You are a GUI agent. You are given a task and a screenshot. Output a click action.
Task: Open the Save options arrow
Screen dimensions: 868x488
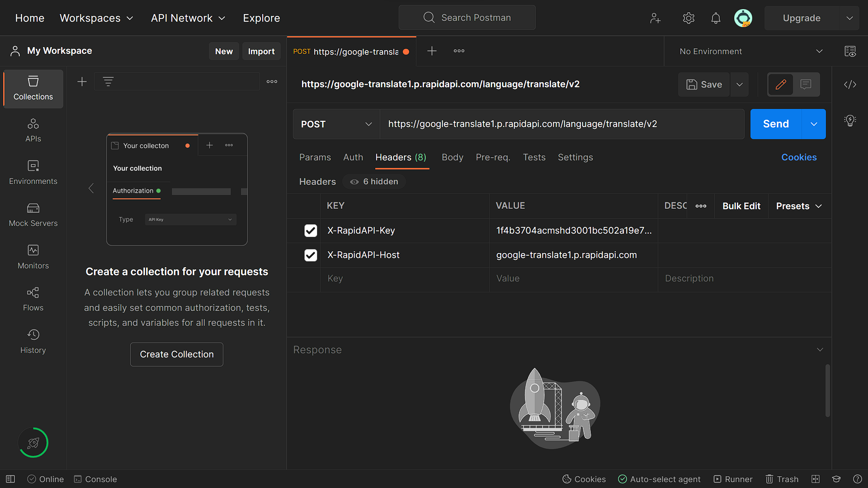tap(740, 84)
